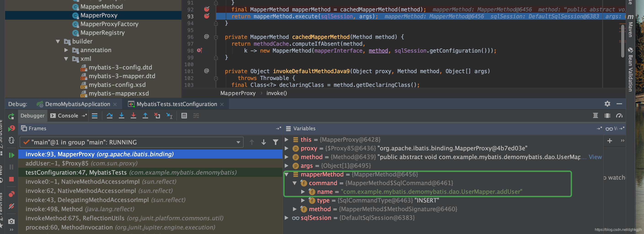This screenshot has height=234, width=644.
Task: Collapse the mapperMethod variable node
Action: [x=287, y=175]
